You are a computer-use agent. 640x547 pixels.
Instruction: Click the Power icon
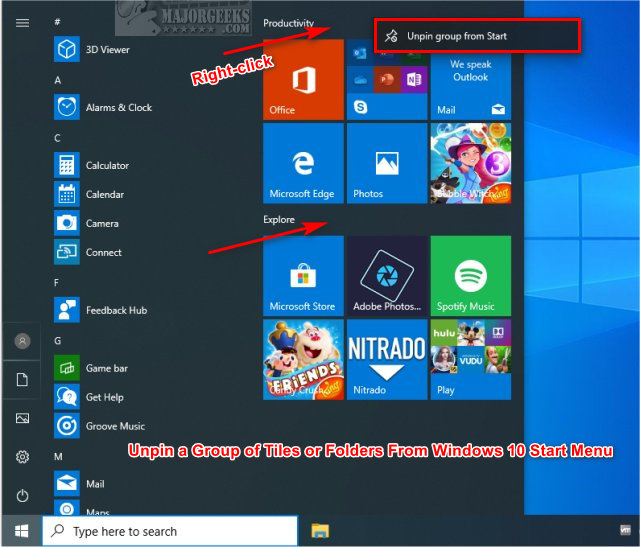click(22, 496)
